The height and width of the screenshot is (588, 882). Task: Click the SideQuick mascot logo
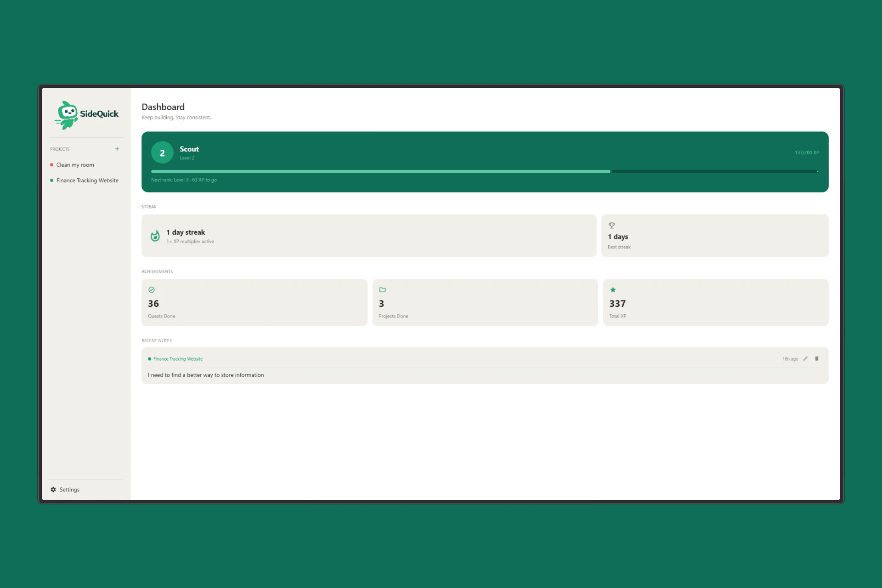point(68,114)
